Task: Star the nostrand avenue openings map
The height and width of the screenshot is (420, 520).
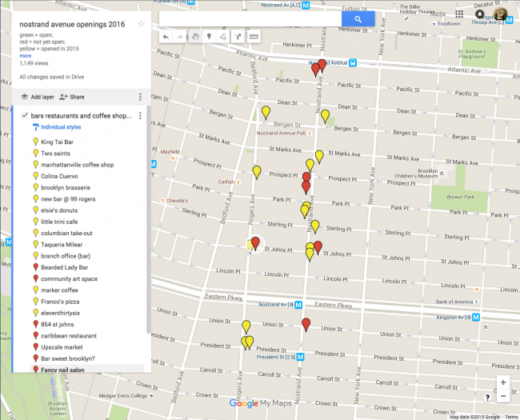Action: 142,23
